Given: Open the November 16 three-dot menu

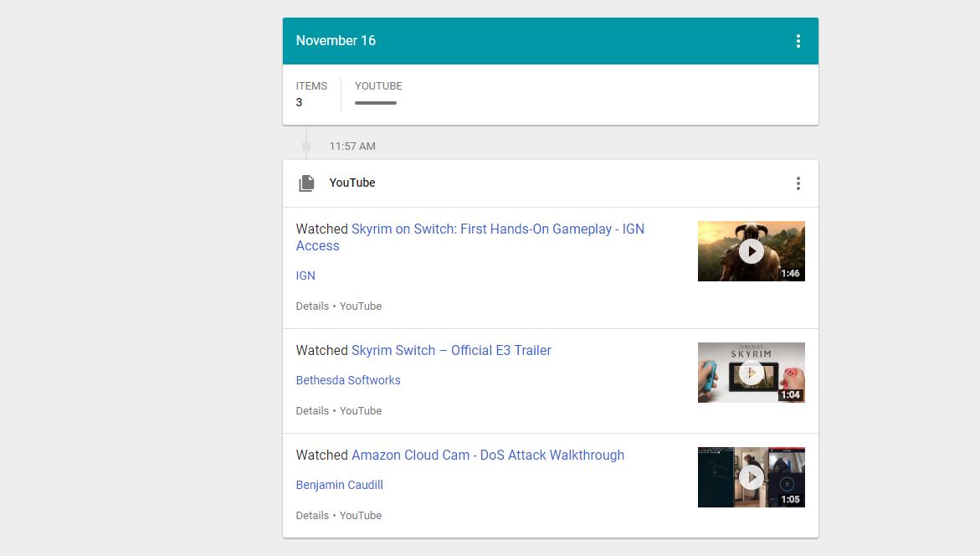Looking at the screenshot, I should click(798, 41).
